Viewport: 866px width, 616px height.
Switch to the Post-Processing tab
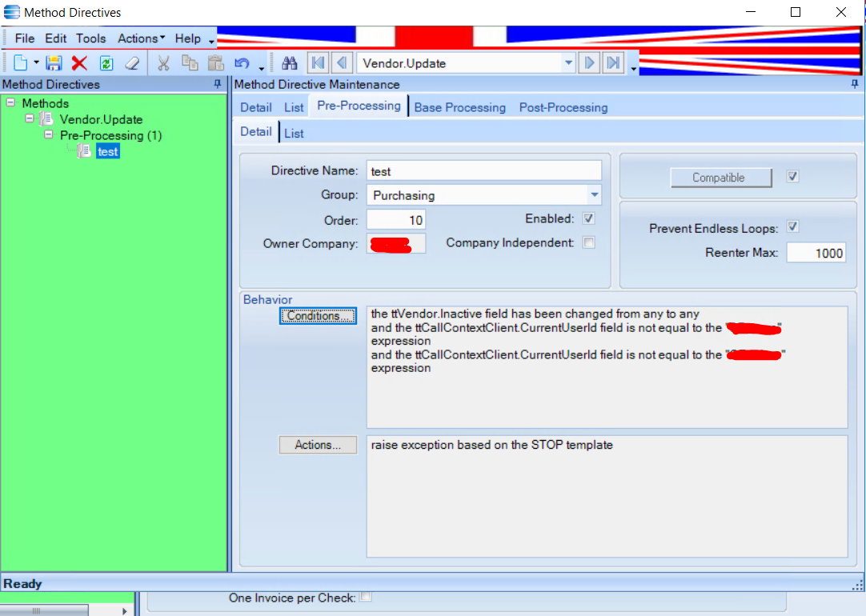point(563,108)
